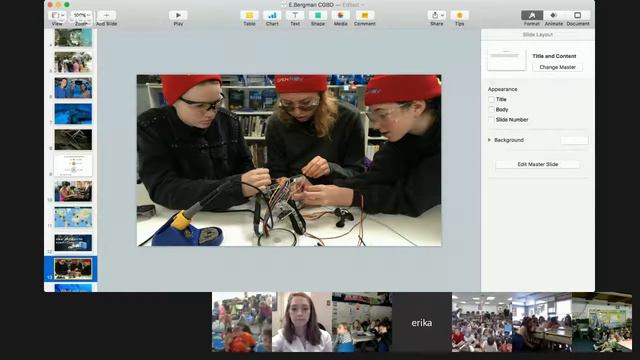Add a Text box
Screen dimensions: 640x360
(295, 16)
